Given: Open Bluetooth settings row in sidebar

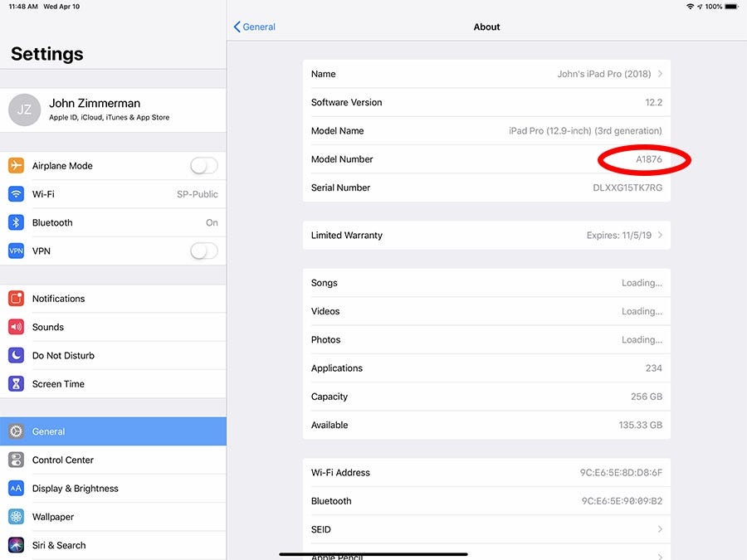Looking at the screenshot, I should click(x=113, y=222).
